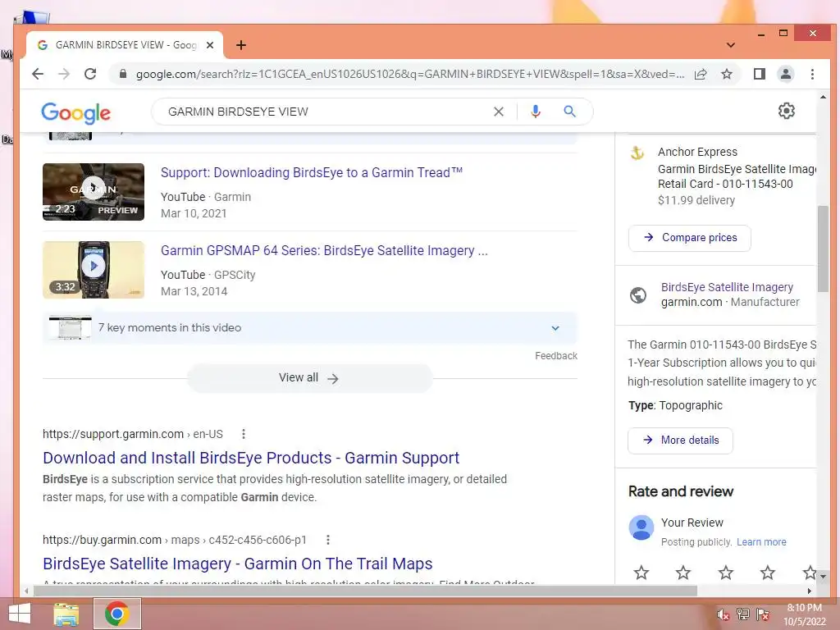
Task: Open BirdsEye Satellite Imagery garmin.com manufacturer link
Action: [727, 287]
